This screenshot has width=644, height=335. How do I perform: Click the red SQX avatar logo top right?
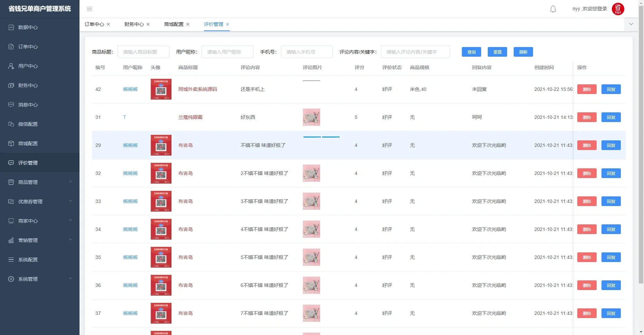(618, 9)
